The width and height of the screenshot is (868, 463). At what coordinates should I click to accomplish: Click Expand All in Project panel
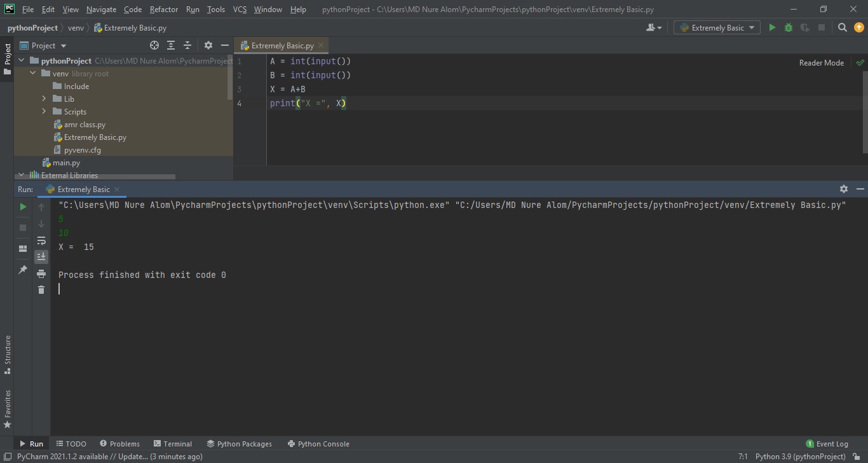pyautogui.click(x=171, y=45)
